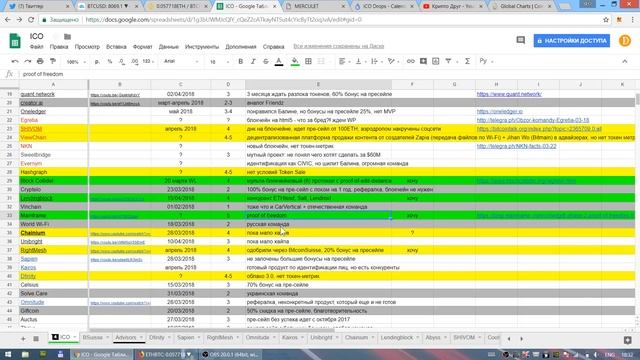The height and width of the screenshot is (360, 640).
Task: Switch to the Dfinity sheet tab
Action: click(160, 338)
